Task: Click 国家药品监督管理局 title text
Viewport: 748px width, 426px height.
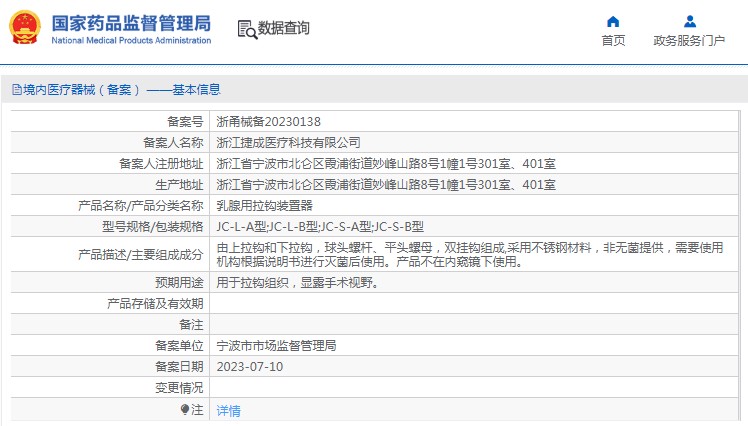Action: pyautogui.click(x=131, y=23)
